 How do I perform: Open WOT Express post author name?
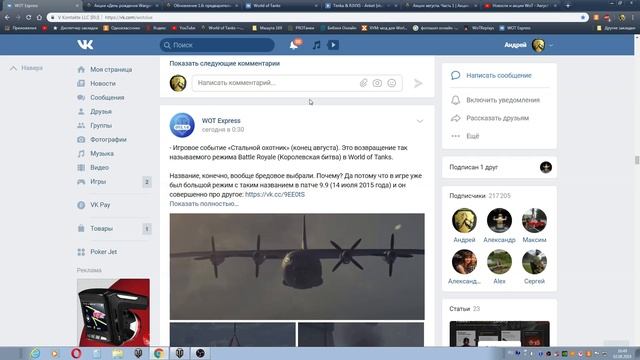point(221,120)
